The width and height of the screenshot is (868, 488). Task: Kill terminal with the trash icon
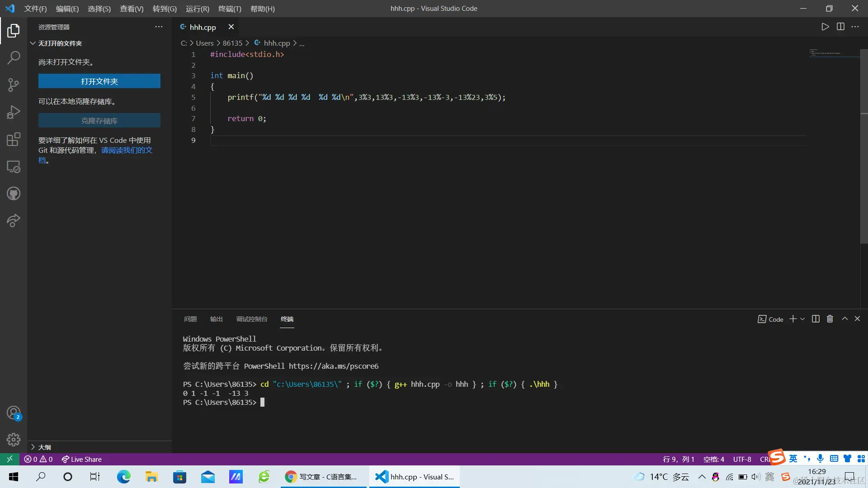coord(830,319)
